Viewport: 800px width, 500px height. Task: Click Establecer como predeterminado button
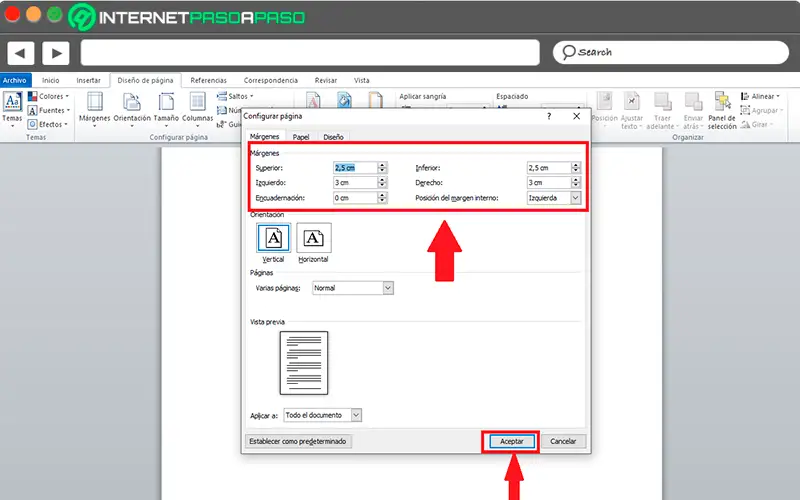[x=298, y=441]
